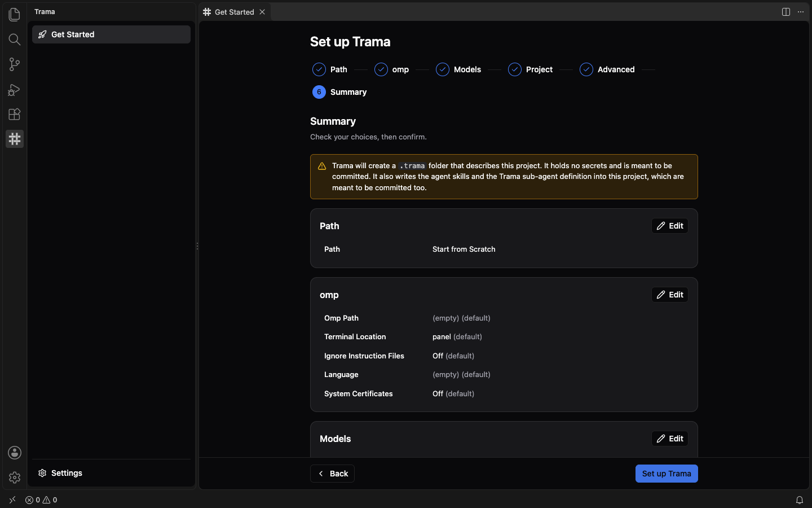Click the 'Terminal Location' row label
The width and height of the screenshot is (812, 508).
[355, 336]
